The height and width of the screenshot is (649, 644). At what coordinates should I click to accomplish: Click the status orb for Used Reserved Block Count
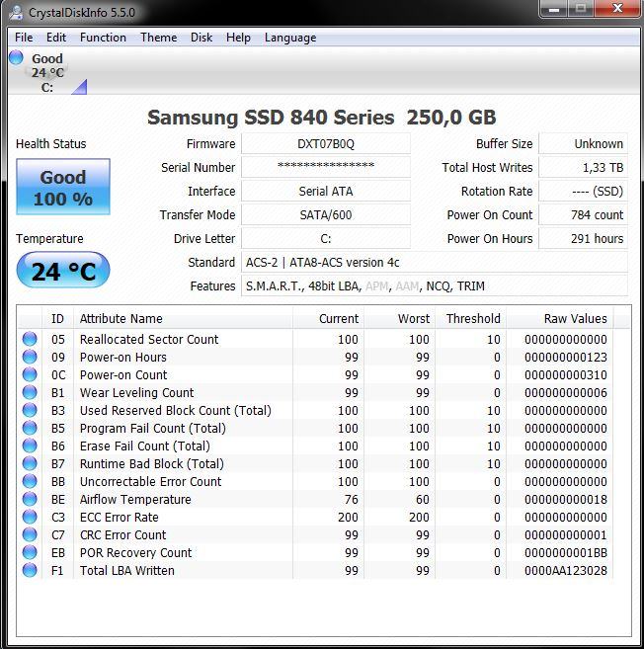click(30, 410)
